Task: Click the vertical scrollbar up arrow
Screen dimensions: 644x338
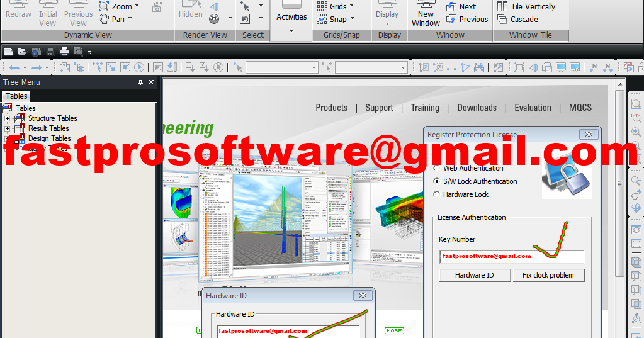Action: tap(620, 84)
